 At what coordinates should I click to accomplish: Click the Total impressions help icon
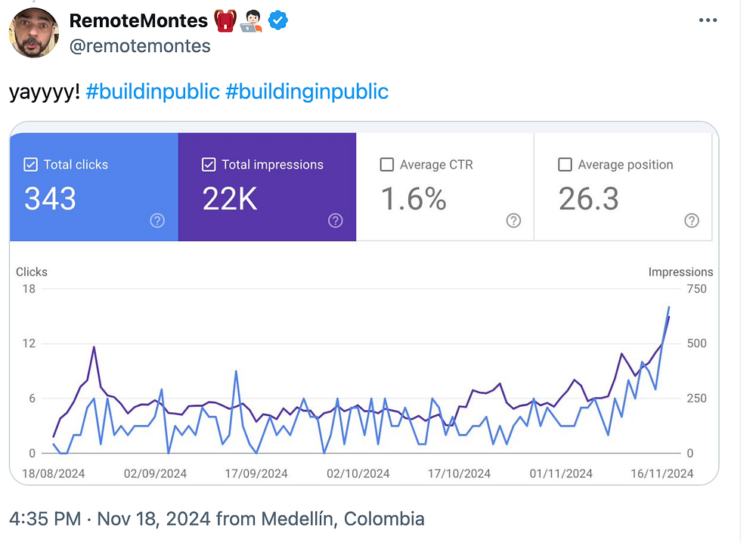pyautogui.click(x=336, y=221)
